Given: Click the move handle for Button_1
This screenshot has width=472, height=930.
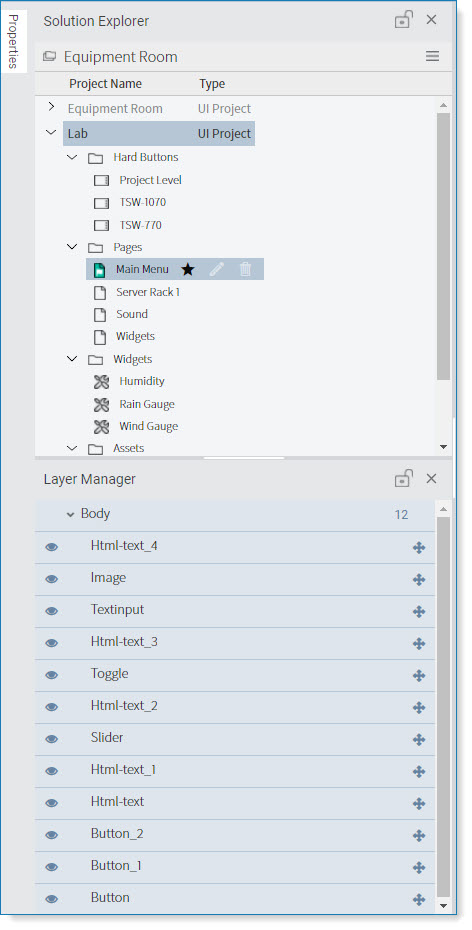Looking at the screenshot, I should click(419, 868).
